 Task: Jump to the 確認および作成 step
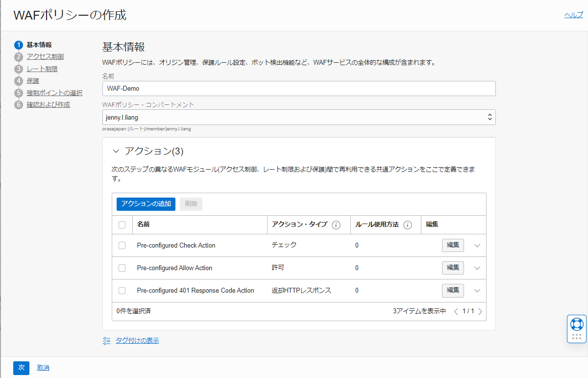48,105
